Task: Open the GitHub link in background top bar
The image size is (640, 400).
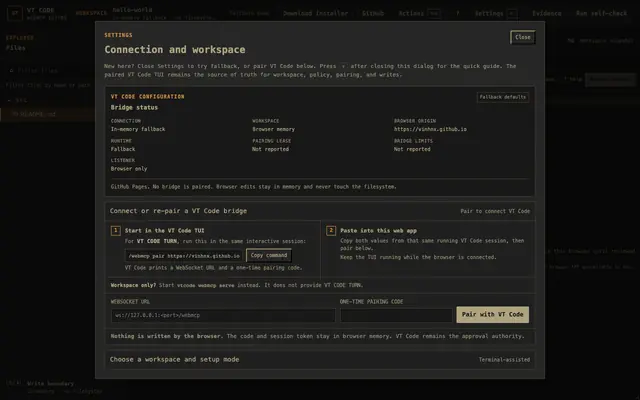Action: tap(373, 13)
